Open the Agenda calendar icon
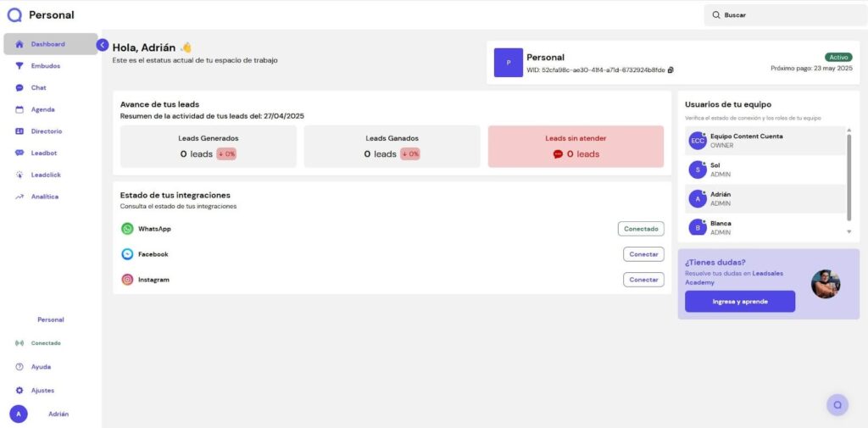This screenshot has width=868, height=428. (x=19, y=109)
